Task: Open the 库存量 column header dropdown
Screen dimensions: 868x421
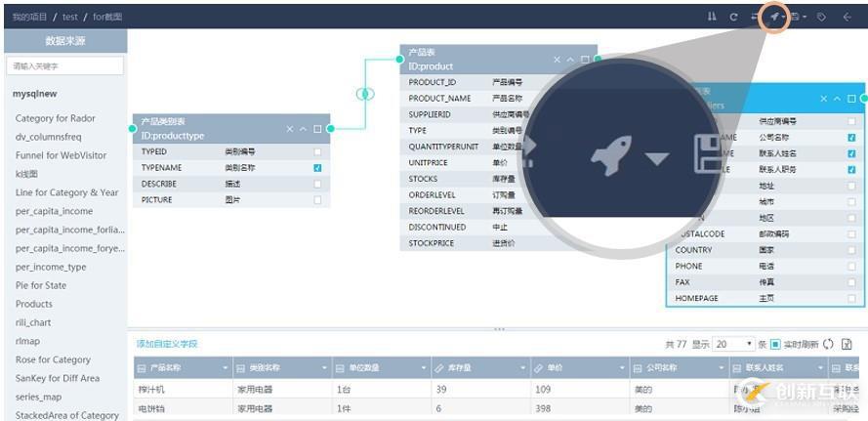Action: (523, 368)
